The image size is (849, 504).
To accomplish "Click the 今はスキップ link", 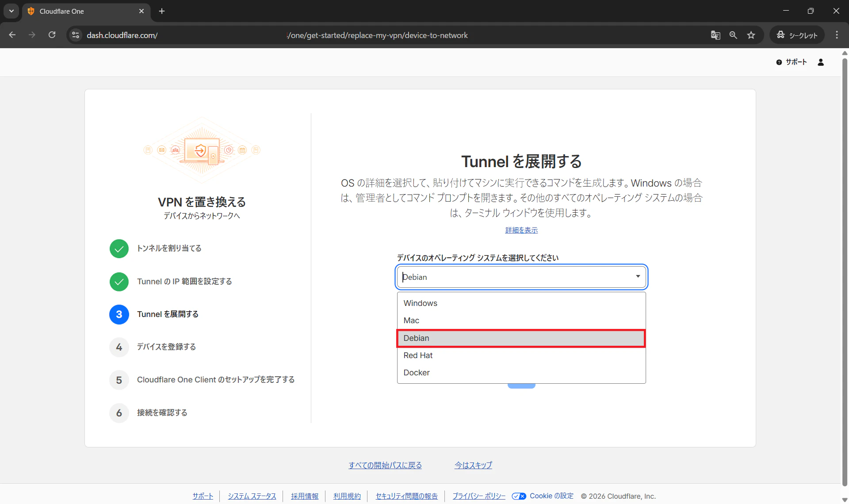I will [473, 465].
